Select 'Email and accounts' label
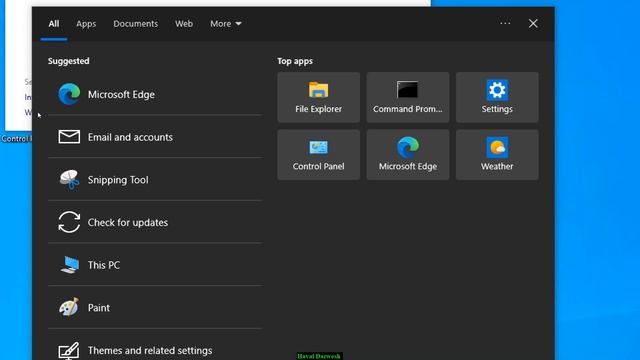 130,137
